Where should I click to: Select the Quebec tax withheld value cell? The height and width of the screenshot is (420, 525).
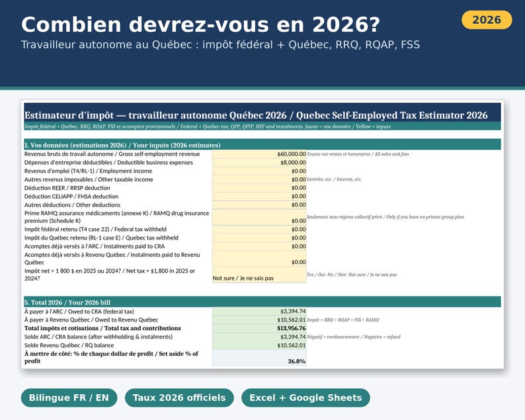click(259, 238)
